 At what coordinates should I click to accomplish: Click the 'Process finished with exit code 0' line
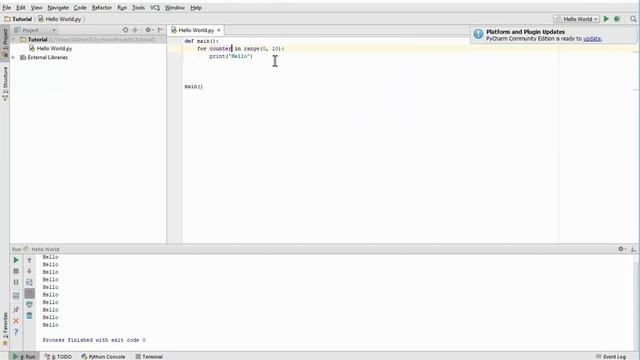(x=94, y=340)
